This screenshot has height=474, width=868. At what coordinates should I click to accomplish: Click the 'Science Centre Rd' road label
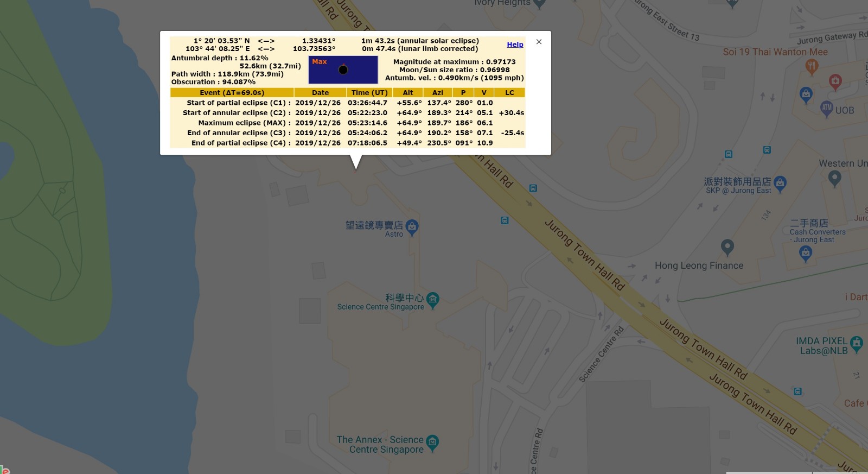pyautogui.click(x=601, y=355)
